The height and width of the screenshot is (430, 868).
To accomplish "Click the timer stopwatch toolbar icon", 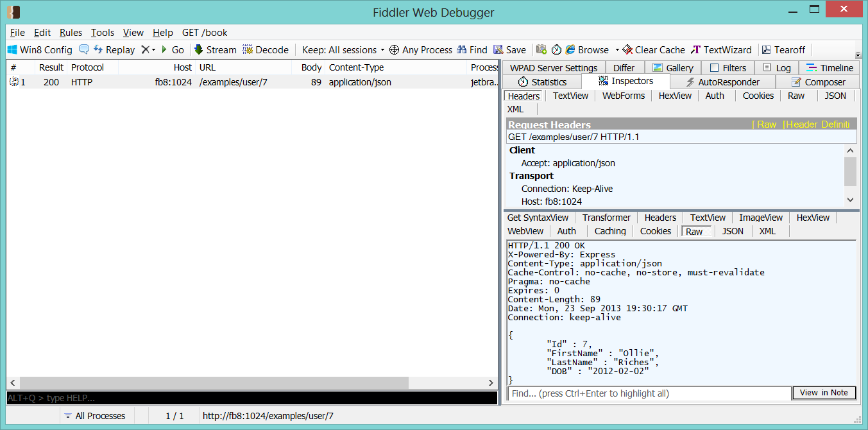I will (x=556, y=49).
